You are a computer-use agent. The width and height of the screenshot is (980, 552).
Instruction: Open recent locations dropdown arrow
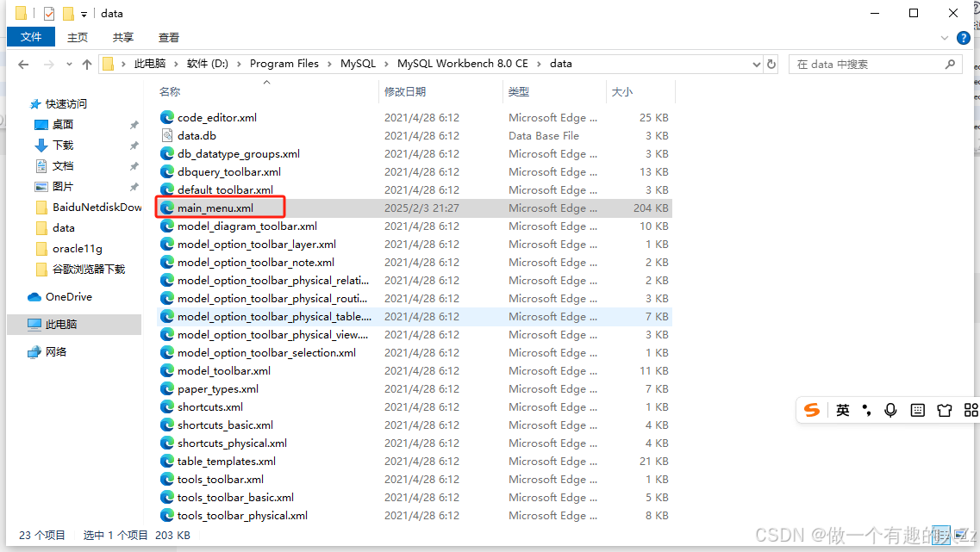click(x=69, y=64)
